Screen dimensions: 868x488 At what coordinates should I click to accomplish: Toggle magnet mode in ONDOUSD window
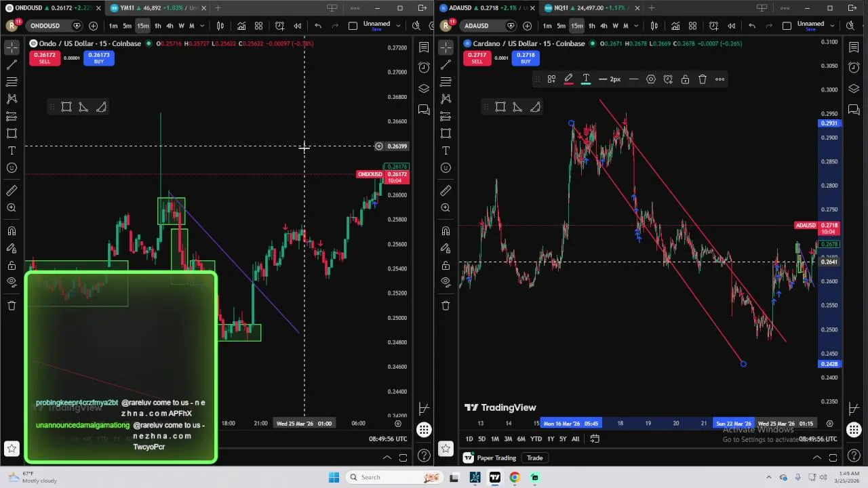click(x=12, y=231)
